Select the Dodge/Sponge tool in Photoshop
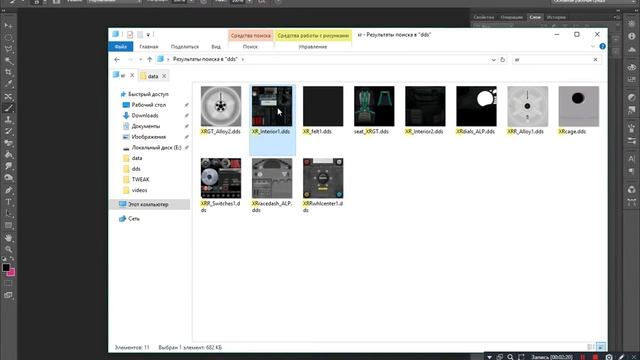Screen dimensions: 640x360 click(x=8, y=178)
